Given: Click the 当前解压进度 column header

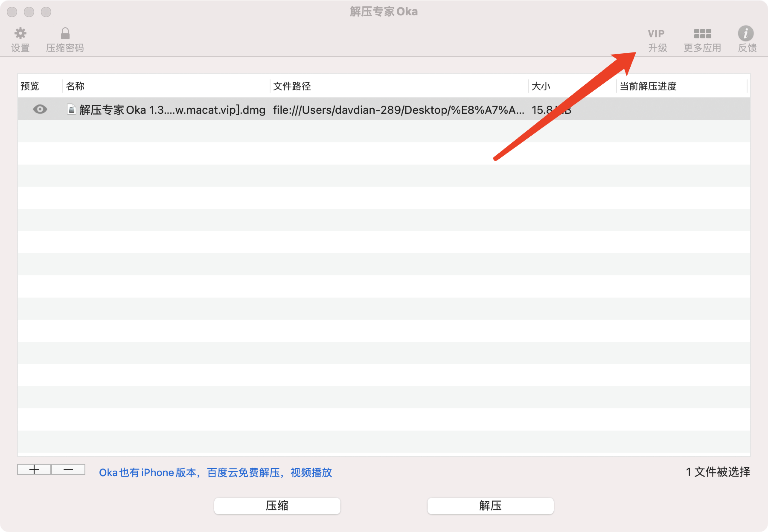Looking at the screenshot, I should point(648,86).
